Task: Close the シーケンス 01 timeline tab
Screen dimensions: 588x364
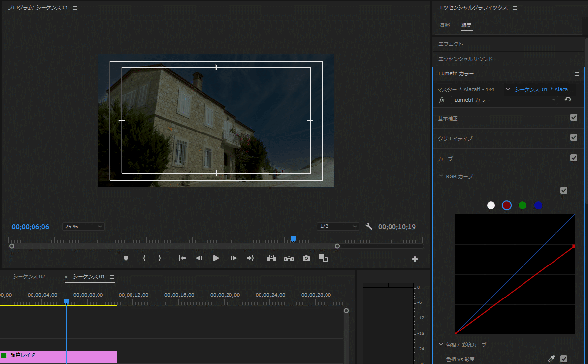Action: click(x=66, y=277)
